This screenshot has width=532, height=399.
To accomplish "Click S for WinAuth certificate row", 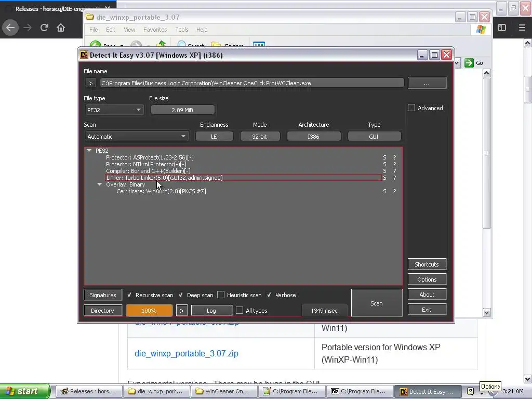I will (x=384, y=191).
